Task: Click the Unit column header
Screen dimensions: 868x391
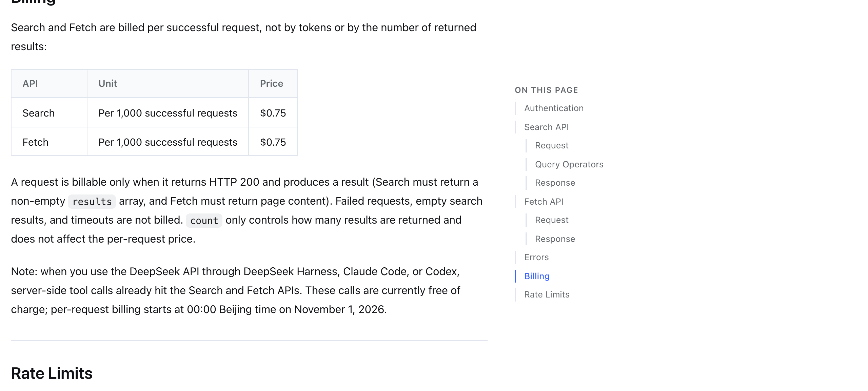Action: point(107,83)
